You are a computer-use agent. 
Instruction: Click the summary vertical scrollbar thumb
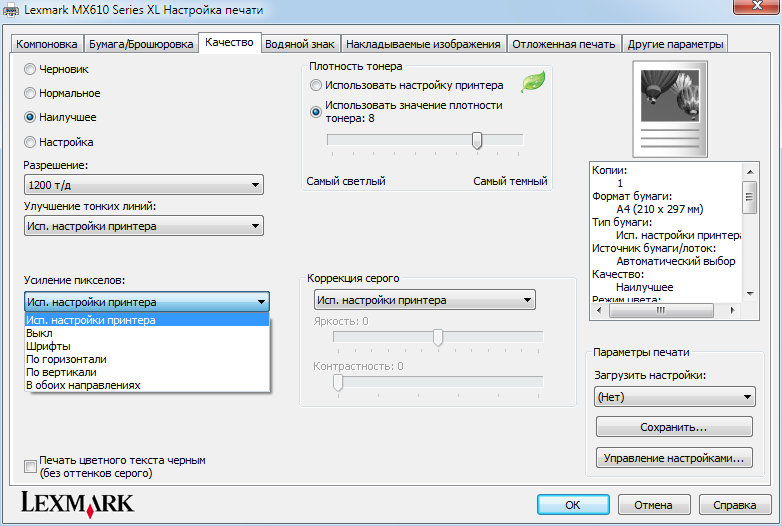(750, 197)
